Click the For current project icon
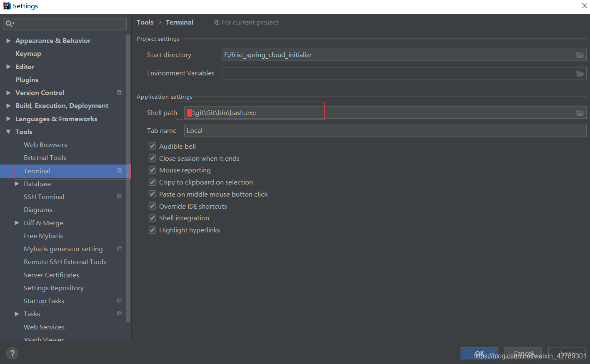590x364 pixels. click(x=217, y=22)
